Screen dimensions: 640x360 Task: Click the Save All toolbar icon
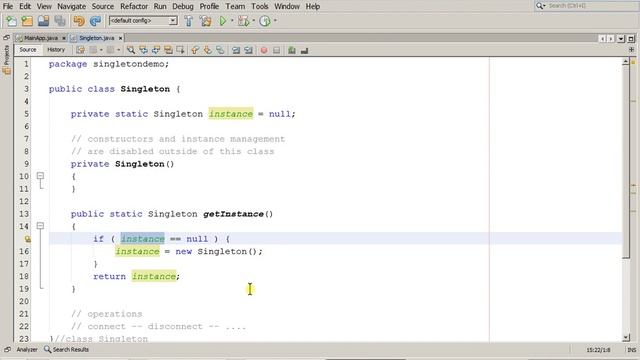60,21
